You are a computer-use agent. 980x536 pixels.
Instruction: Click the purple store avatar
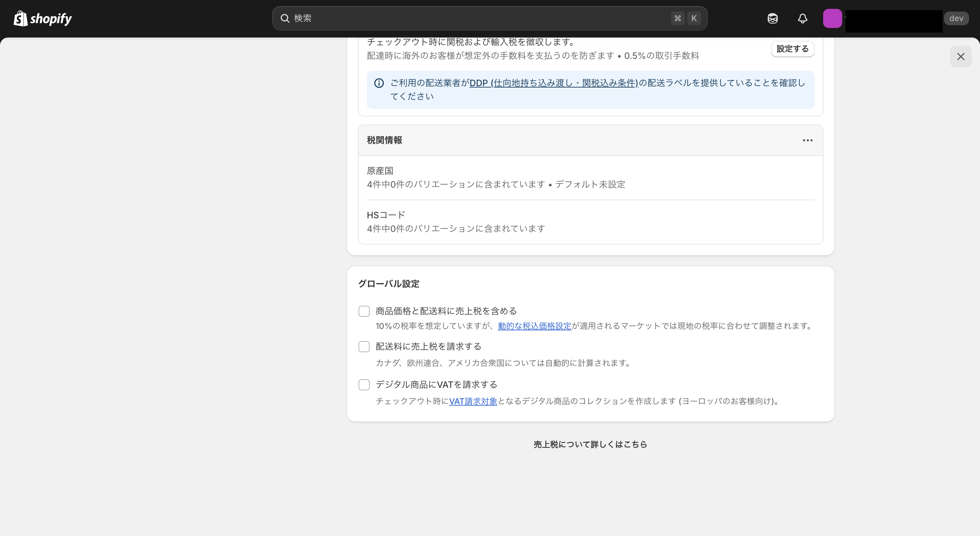(x=833, y=18)
